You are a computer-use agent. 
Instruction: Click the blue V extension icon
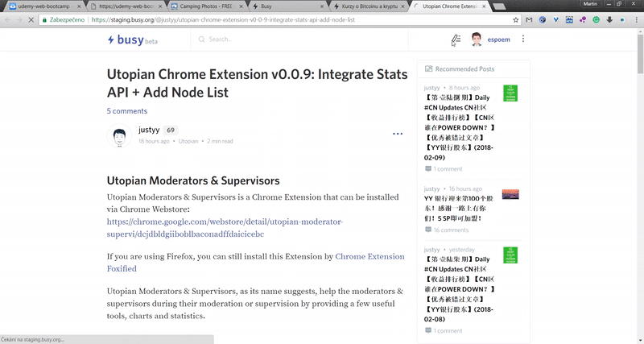coord(555,19)
